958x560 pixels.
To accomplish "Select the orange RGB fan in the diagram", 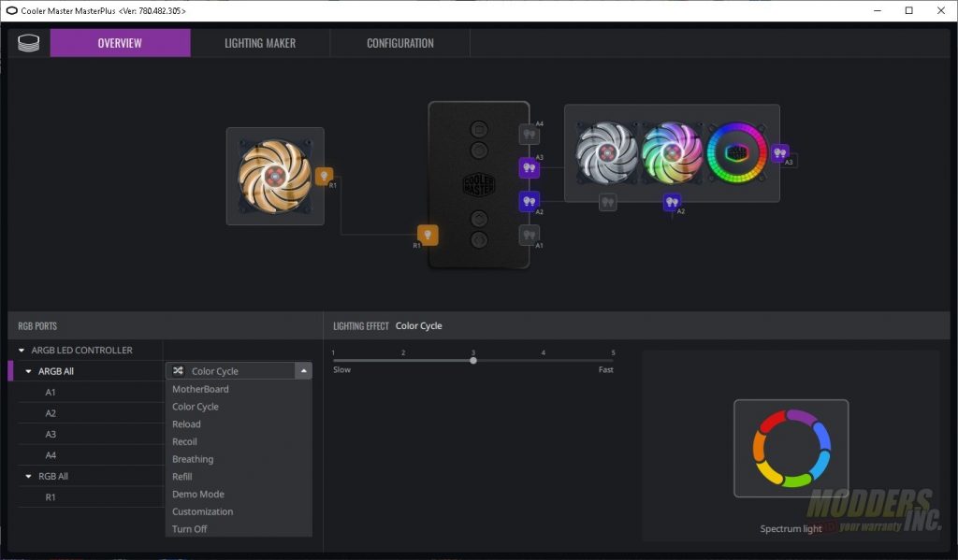I will click(x=275, y=176).
